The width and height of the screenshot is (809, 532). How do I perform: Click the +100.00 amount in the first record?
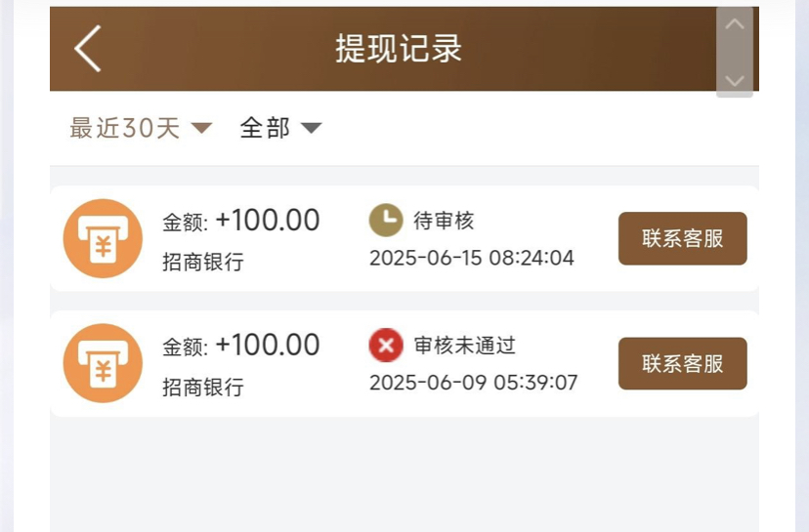coord(268,220)
